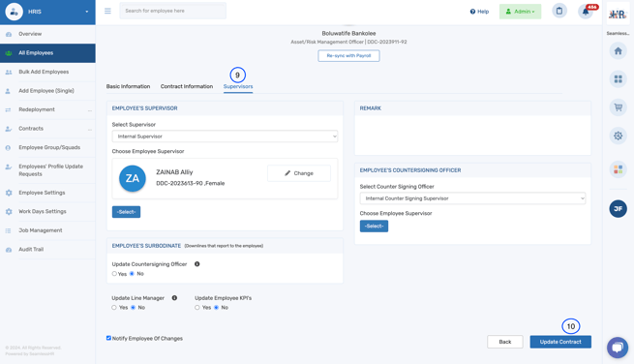The image size is (634, 364).
Task: Open the shopping cart icon
Action: pyautogui.click(x=618, y=107)
